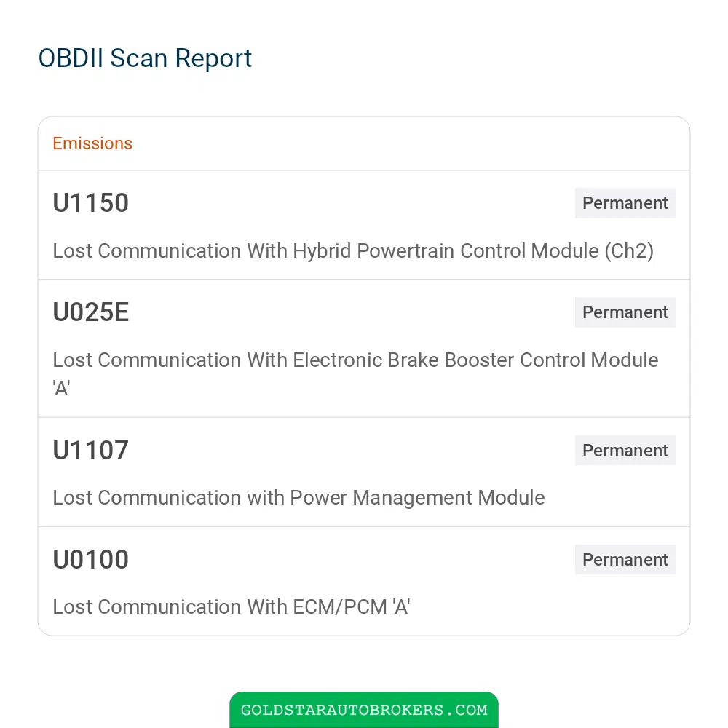The image size is (728, 728).
Task: Select the U0100 code entry
Action: (x=90, y=559)
